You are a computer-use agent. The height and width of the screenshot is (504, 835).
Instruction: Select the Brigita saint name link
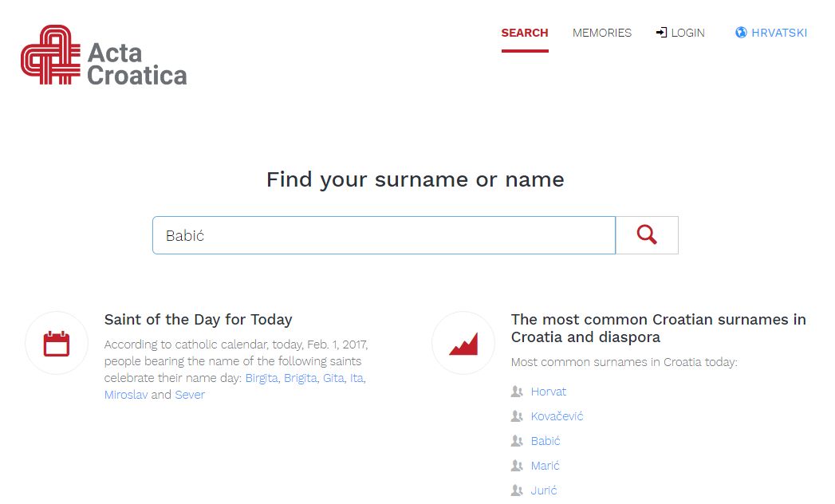[300, 378]
